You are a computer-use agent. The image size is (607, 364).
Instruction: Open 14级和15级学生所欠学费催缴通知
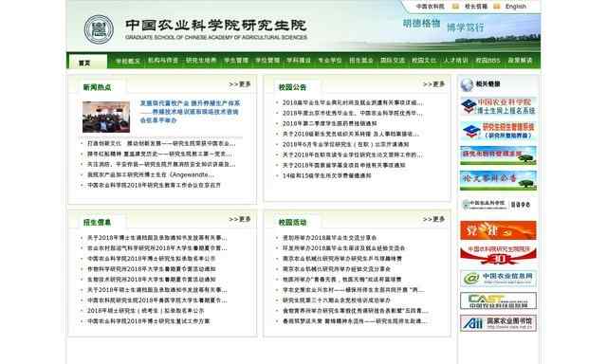326,175
